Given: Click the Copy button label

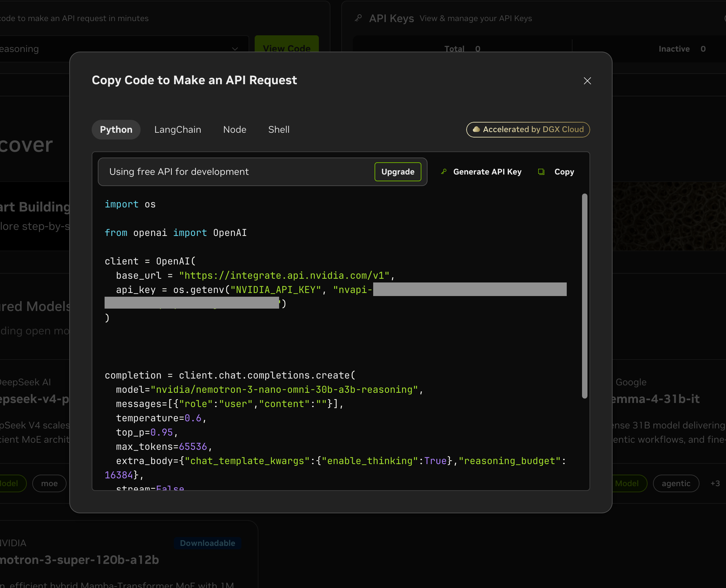Looking at the screenshot, I should (x=564, y=172).
